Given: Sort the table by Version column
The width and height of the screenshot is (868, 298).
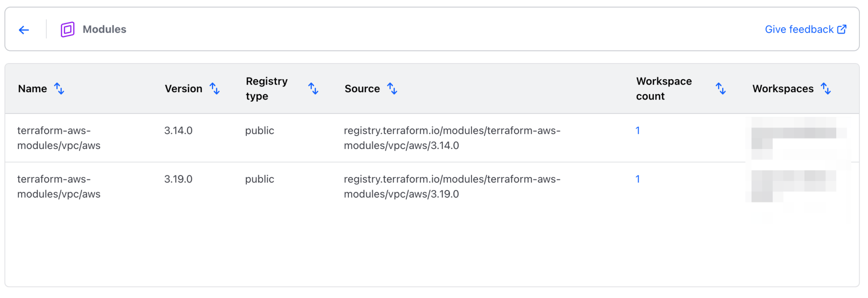Looking at the screenshot, I should [215, 89].
